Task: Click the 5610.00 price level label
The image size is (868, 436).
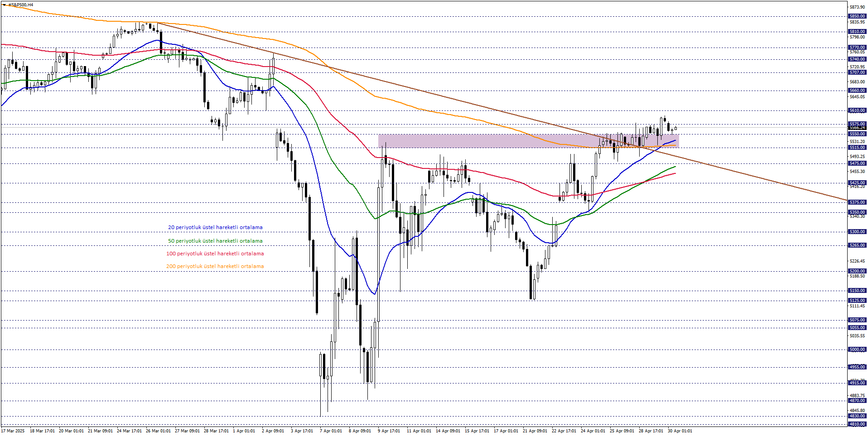Action: (x=857, y=110)
